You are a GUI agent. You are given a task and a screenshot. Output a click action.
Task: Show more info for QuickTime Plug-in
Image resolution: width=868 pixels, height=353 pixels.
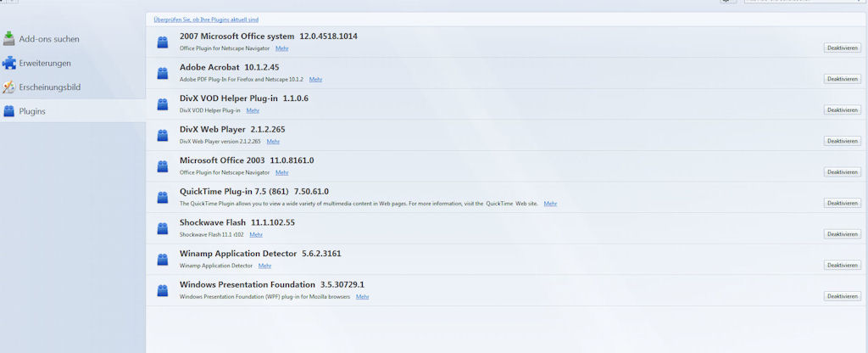[x=550, y=204]
